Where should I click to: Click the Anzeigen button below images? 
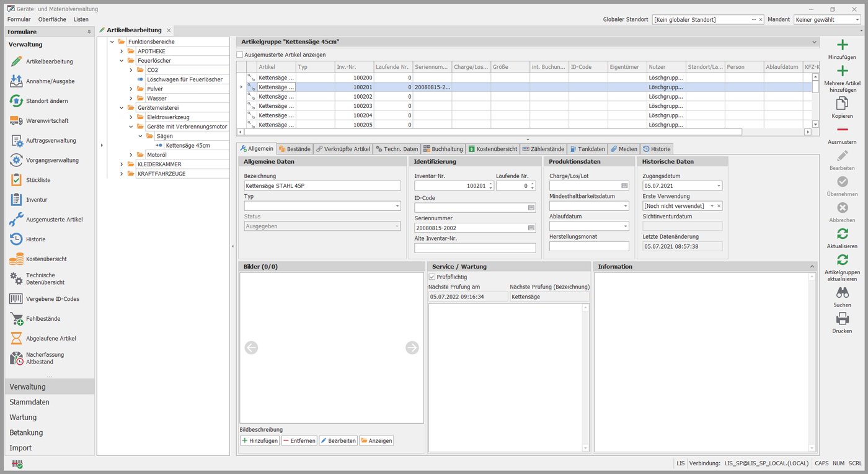click(x=376, y=440)
